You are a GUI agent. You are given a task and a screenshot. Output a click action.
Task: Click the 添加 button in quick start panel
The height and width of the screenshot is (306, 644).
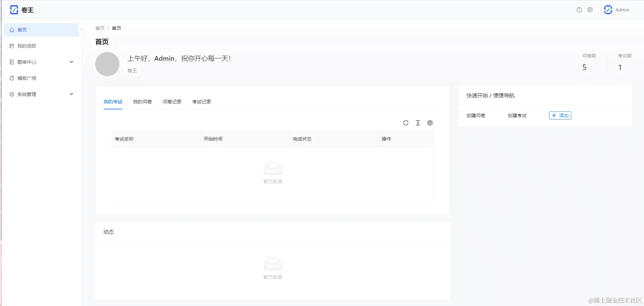560,115
